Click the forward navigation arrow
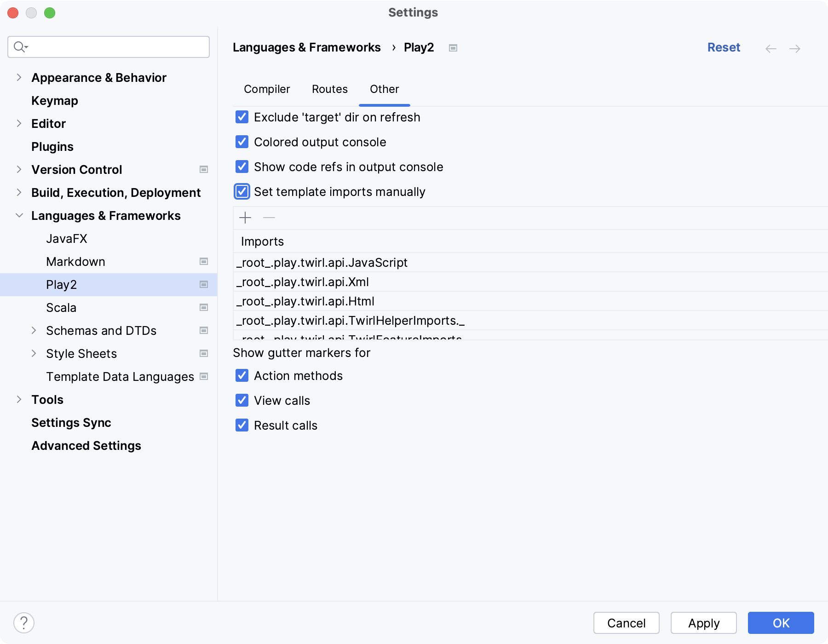Viewport: 828px width, 644px height. [795, 48]
